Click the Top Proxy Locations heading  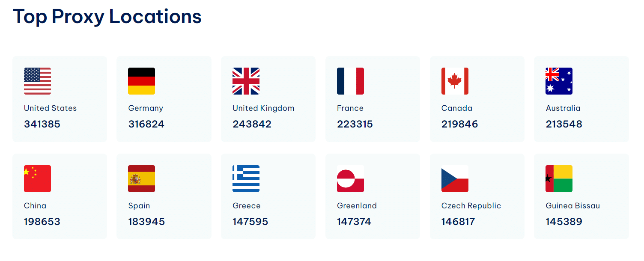pos(107,17)
